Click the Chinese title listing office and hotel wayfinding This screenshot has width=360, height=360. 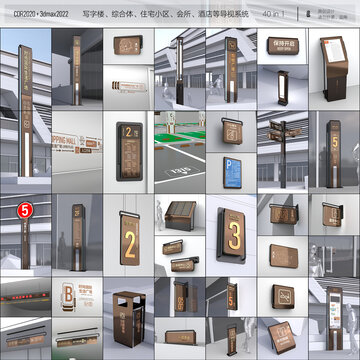tap(166, 14)
